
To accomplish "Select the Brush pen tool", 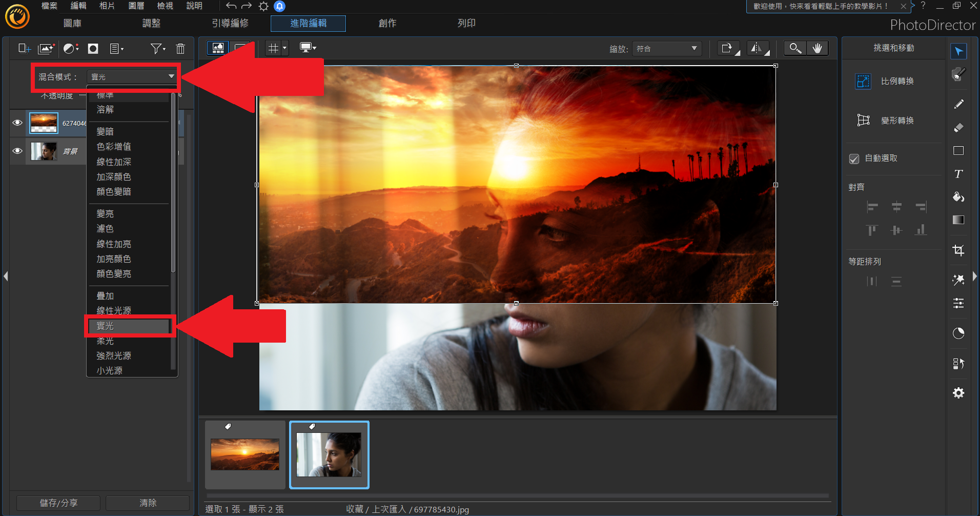I will pyautogui.click(x=958, y=104).
